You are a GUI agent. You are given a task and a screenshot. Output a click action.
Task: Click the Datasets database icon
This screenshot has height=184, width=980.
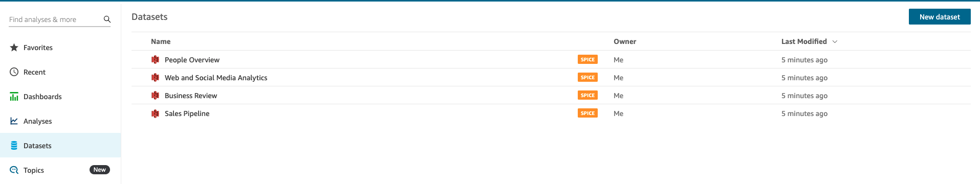point(14,146)
